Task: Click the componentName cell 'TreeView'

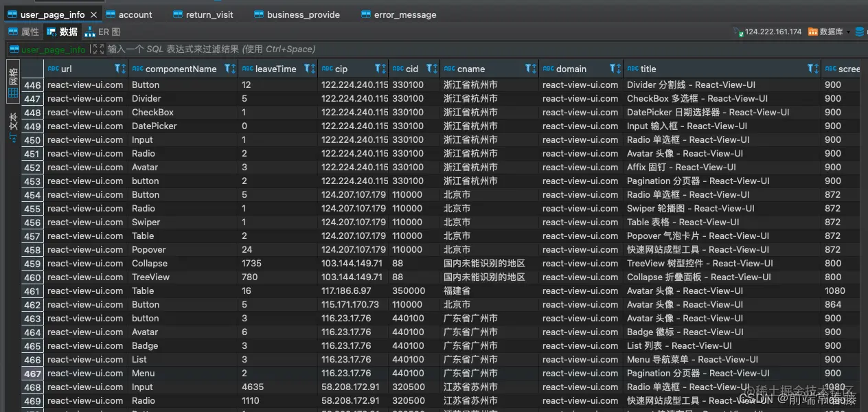Action: (x=183, y=277)
